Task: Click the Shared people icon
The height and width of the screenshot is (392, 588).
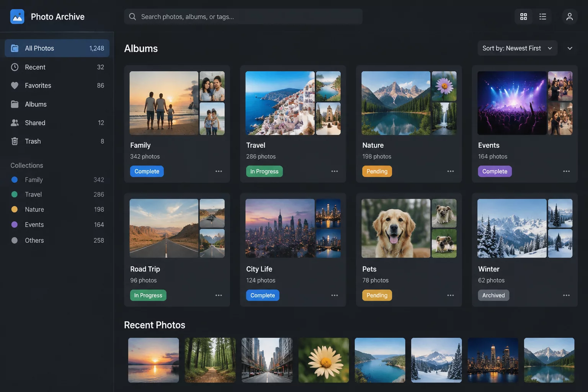Action: (x=15, y=122)
